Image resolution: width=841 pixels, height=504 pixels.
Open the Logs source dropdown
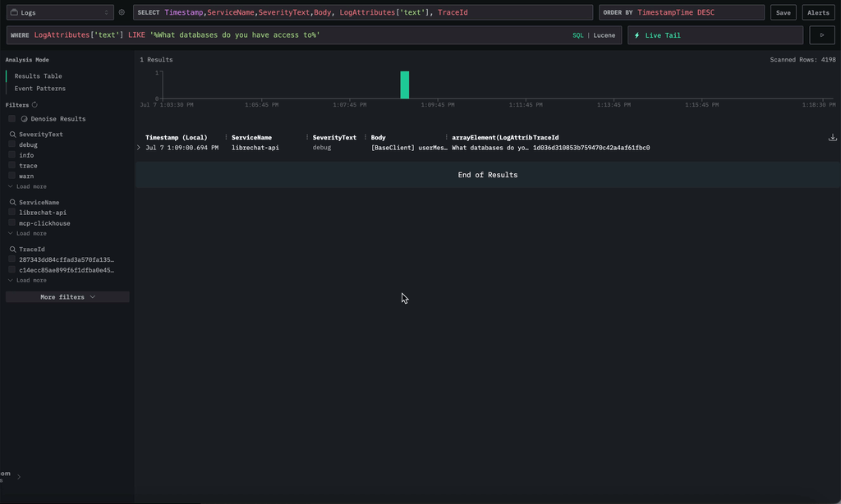click(x=60, y=12)
